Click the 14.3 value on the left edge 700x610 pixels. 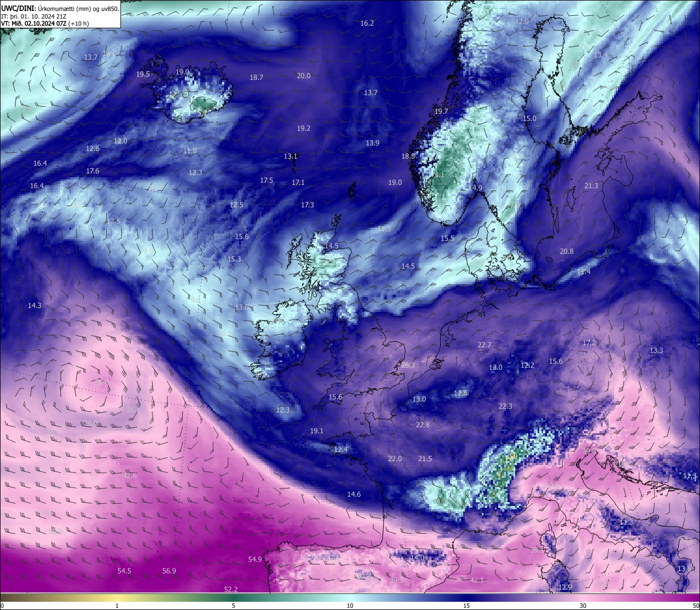pos(34,306)
